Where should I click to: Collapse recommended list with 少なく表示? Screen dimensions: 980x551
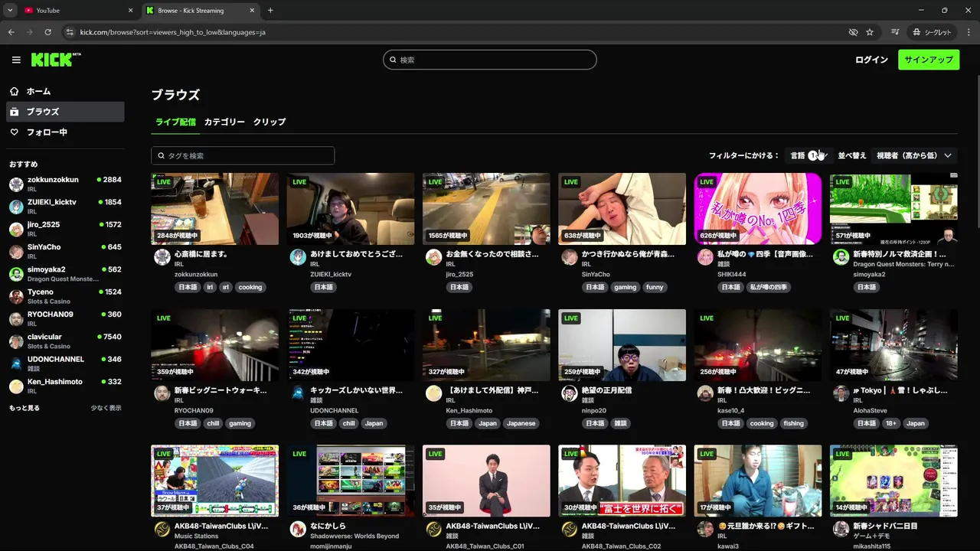tap(106, 408)
